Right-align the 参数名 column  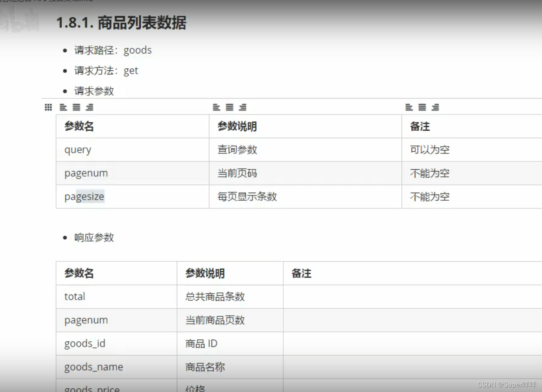click(x=89, y=107)
